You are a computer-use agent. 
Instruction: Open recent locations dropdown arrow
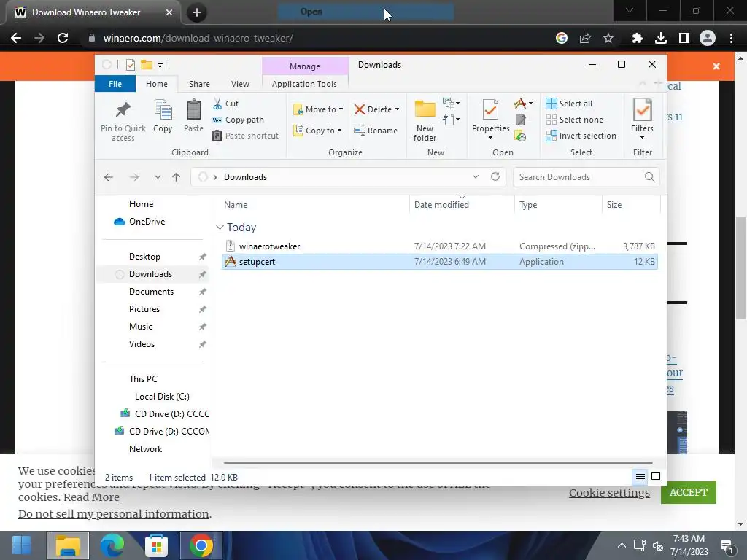click(158, 177)
